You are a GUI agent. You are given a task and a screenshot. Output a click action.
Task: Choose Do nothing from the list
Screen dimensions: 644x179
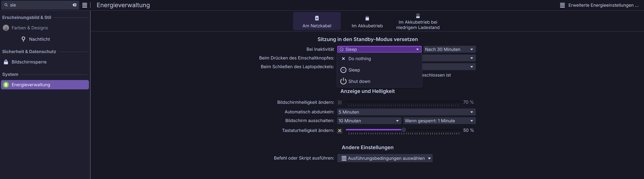pos(379,58)
